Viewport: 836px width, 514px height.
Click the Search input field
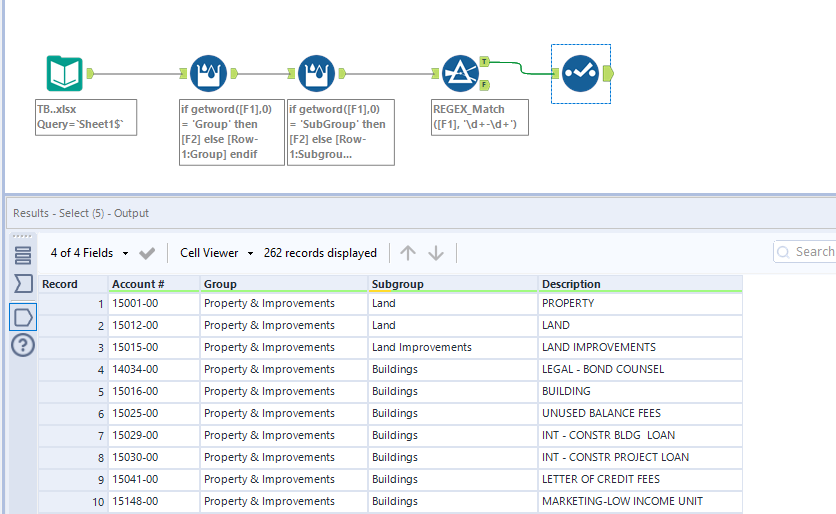click(812, 252)
